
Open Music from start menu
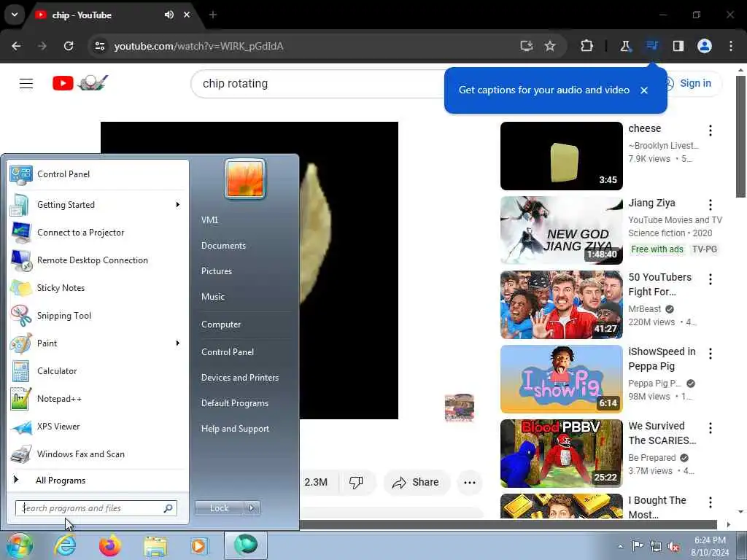(x=212, y=297)
